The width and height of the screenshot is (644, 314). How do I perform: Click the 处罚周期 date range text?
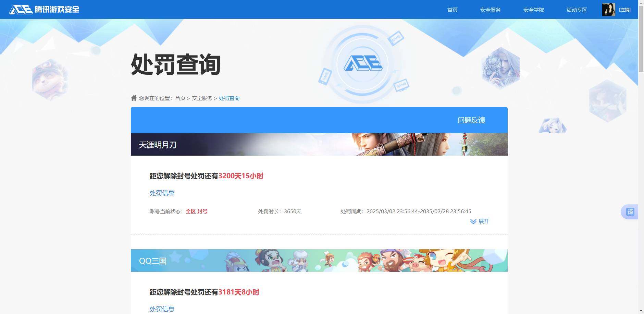pyautogui.click(x=406, y=212)
